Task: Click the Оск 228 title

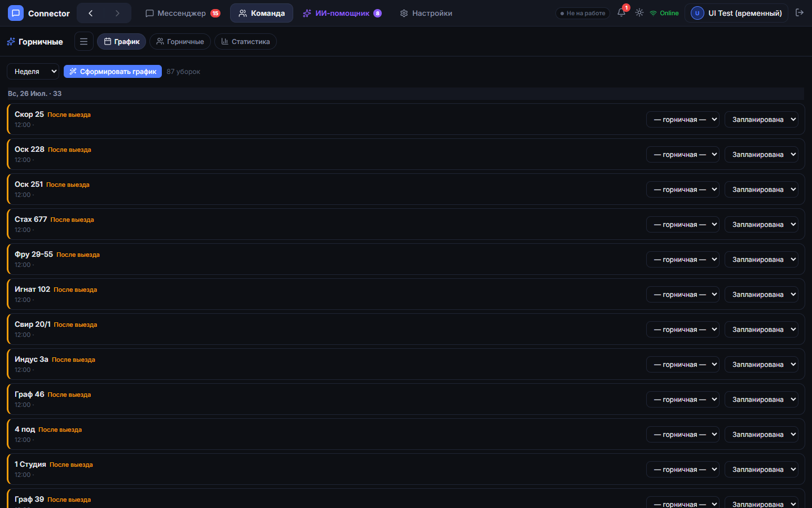Action: pos(29,149)
